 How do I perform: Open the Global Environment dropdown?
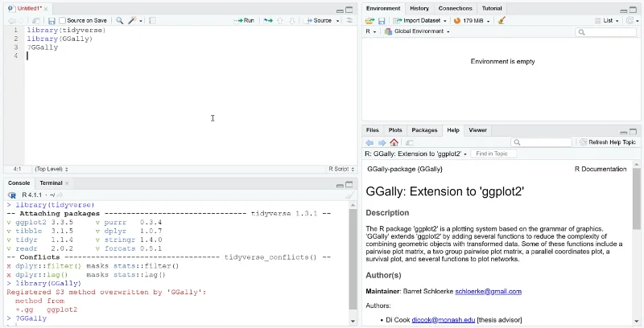[x=417, y=31]
